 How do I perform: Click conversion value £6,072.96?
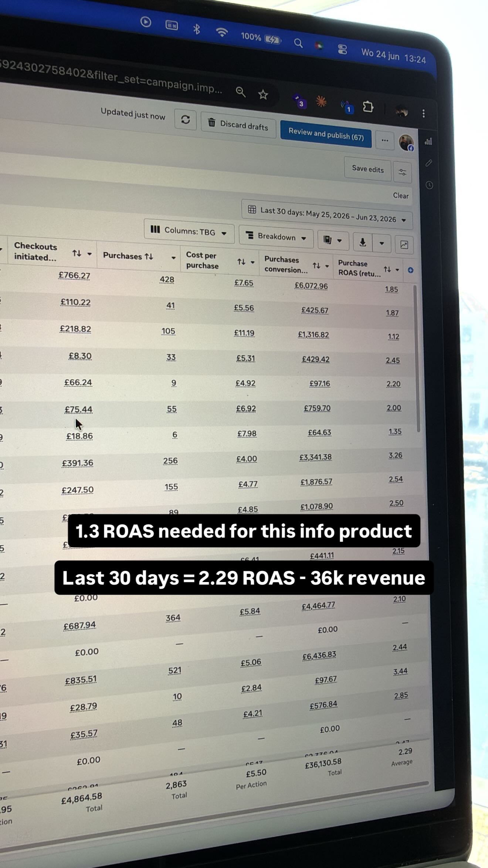(311, 286)
